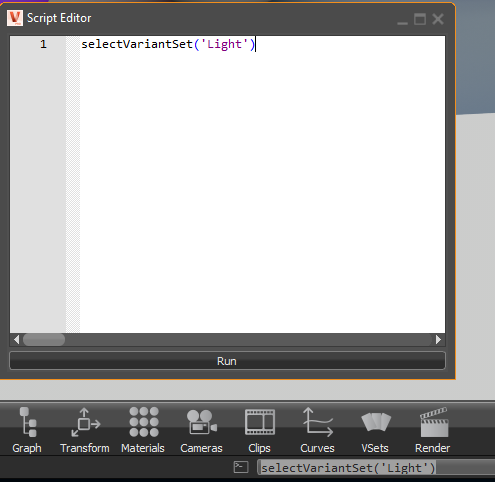Click the status bar command input field
Image resolution: width=495 pixels, height=482 pixels.
pyautogui.click(x=376, y=467)
